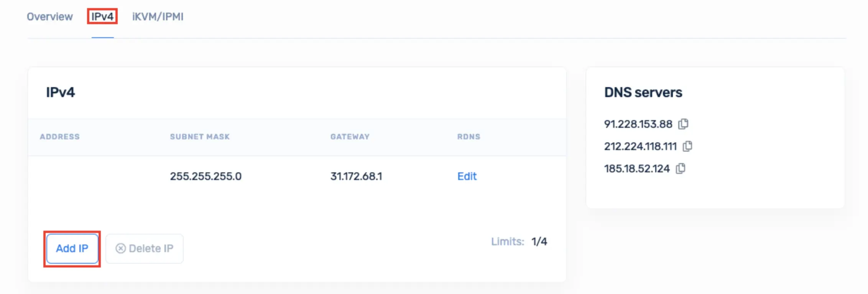
Task: Click the Delete IP button
Action: click(x=145, y=249)
